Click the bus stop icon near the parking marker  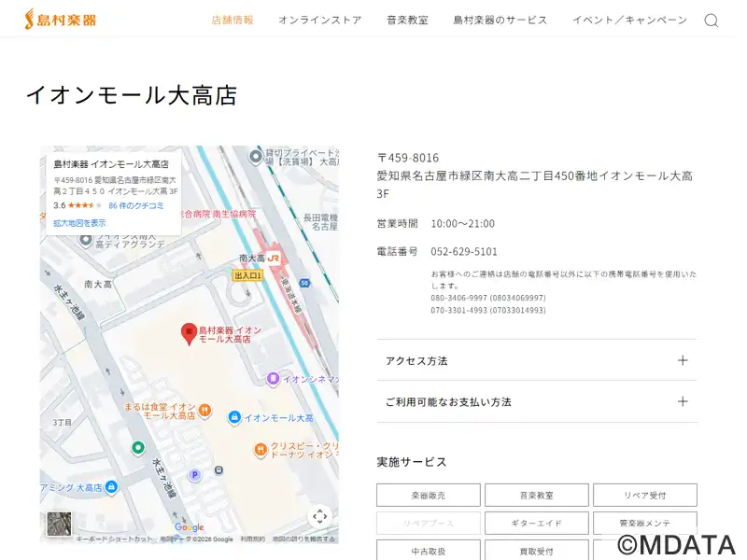pos(218,470)
